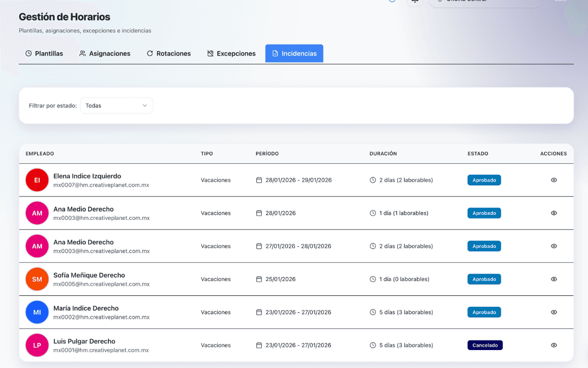This screenshot has height=368, width=588.
Task: Toggle visibility eye for Luis Pulgar Derecho
Action: [554, 345]
